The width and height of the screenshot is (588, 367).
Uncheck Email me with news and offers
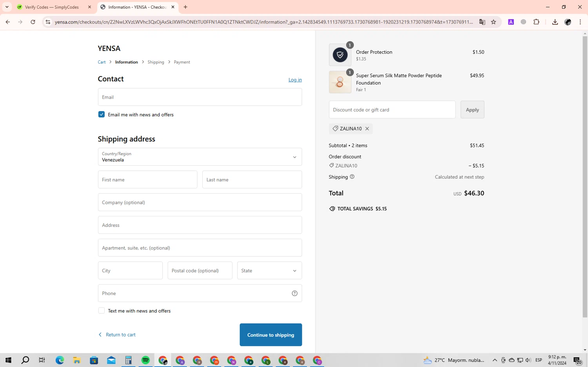tap(102, 114)
